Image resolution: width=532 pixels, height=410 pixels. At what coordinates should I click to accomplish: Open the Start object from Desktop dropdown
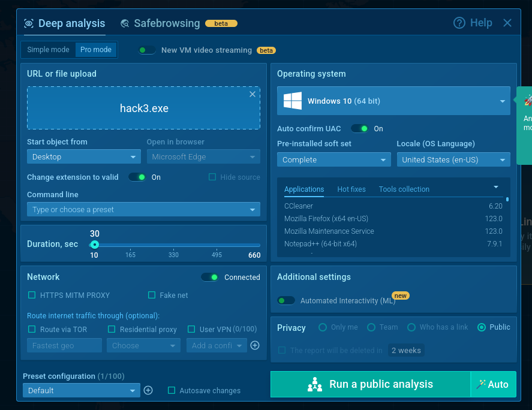coord(84,156)
